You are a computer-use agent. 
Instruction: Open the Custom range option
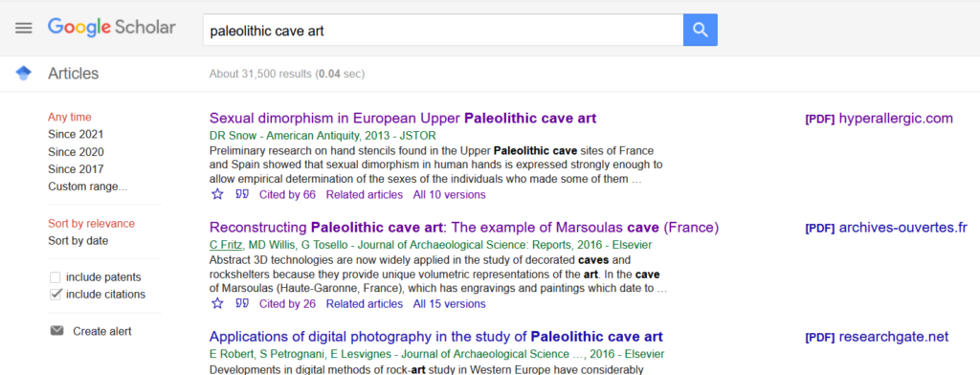pyautogui.click(x=87, y=187)
